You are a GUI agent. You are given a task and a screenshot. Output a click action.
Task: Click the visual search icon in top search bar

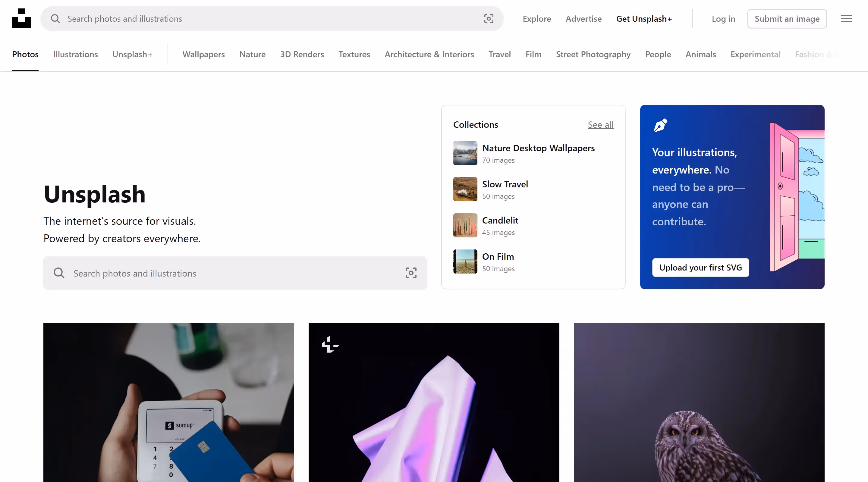point(489,19)
